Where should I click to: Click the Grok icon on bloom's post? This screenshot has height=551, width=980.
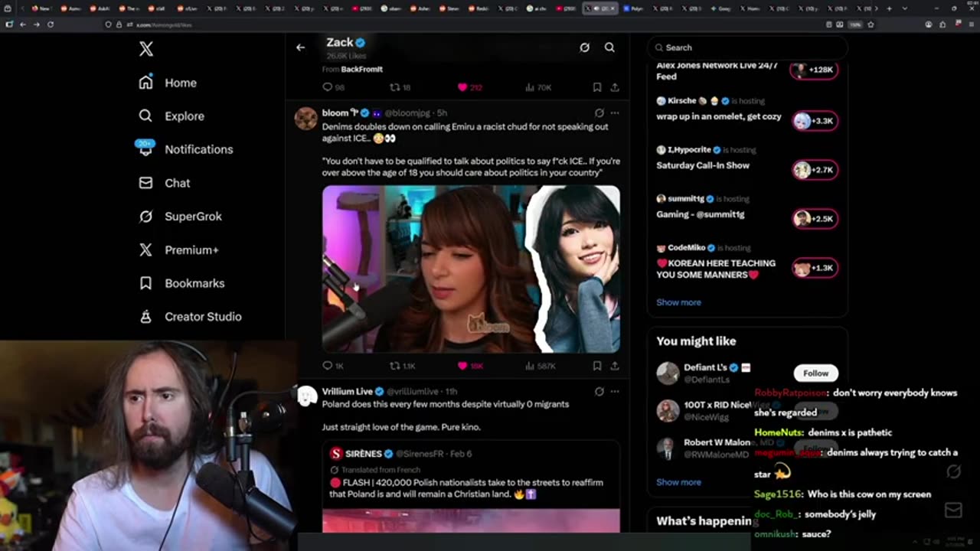[x=599, y=112]
